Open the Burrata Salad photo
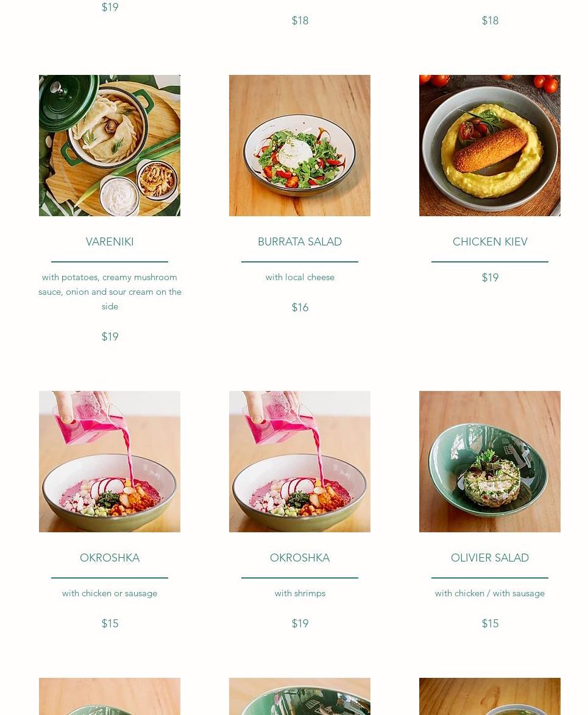588x715 pixels. click(x=300, y=146)
